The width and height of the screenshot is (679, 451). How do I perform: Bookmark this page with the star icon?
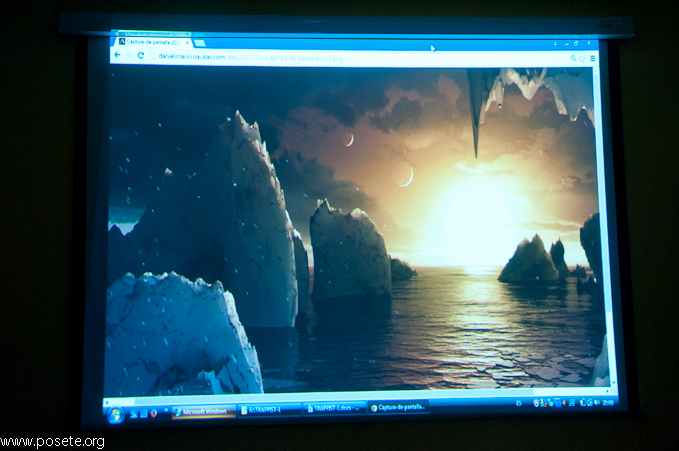[x=582, y=58]
